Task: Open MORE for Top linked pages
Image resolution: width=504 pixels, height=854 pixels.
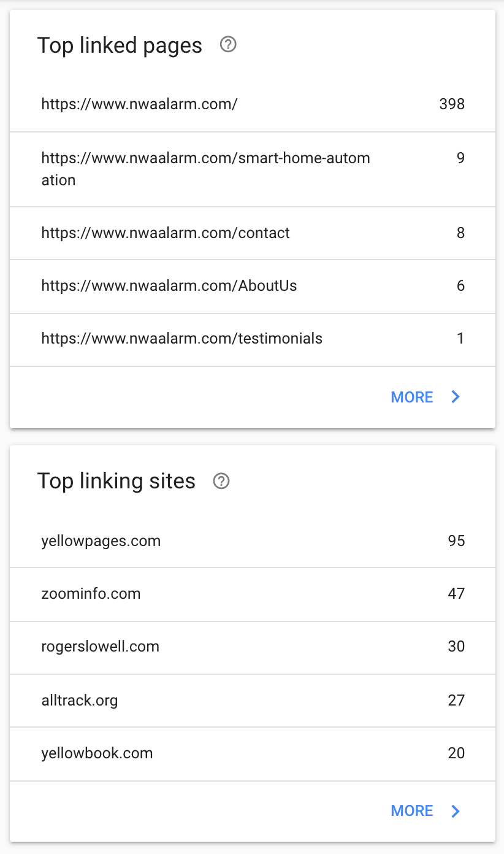Action: click(x=412, y=397)
